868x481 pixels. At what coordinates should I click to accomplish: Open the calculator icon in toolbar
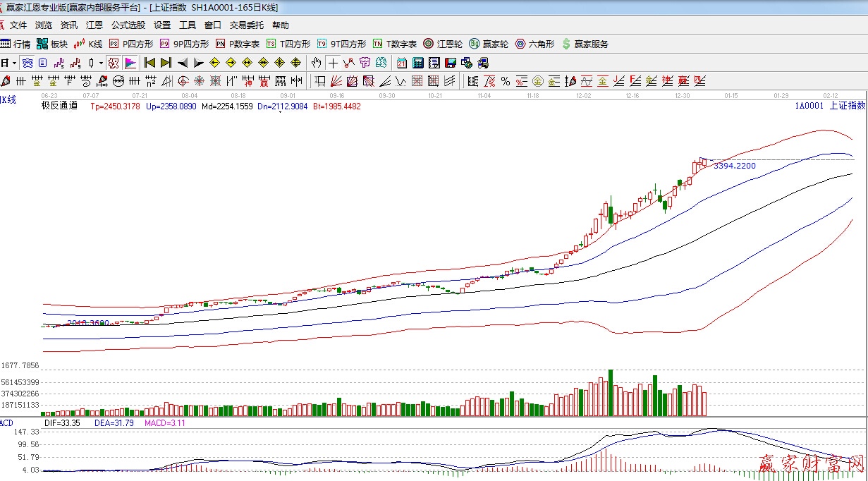click(x=418, y=63)
